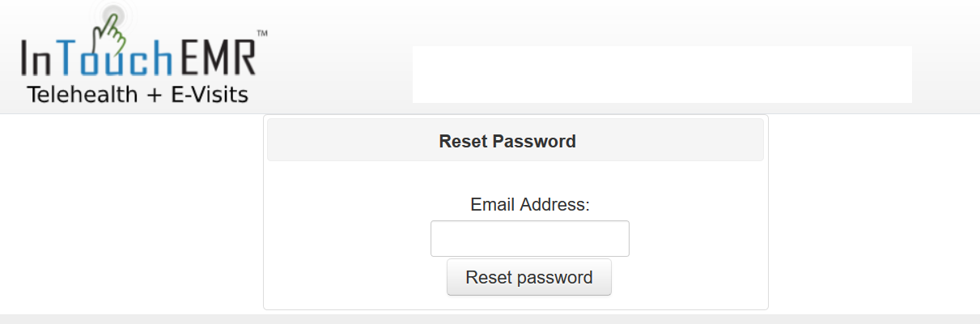Click the ripple circle above the fingertip
980x324 pixels.
[111, 15]
